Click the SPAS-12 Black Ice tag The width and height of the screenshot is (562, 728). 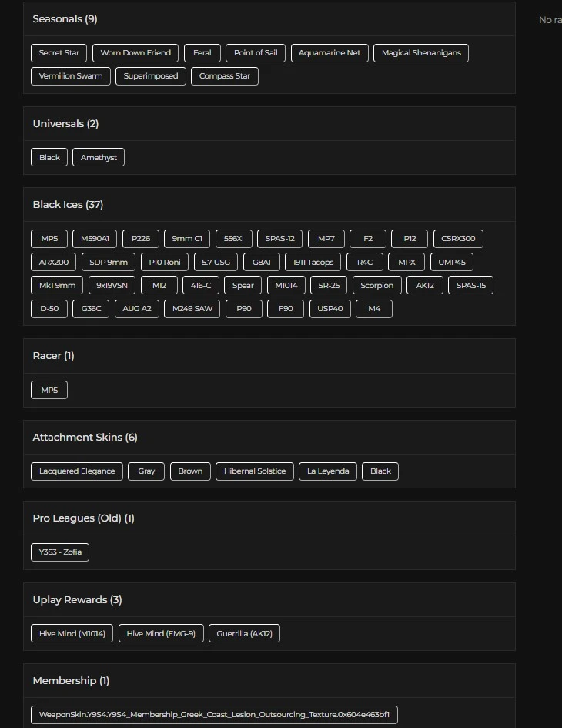pos(279,239)
